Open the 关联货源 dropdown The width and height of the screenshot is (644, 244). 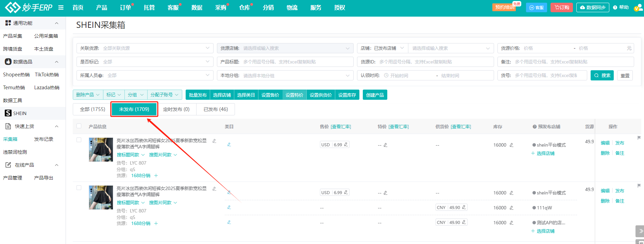(x=145, y=48)
